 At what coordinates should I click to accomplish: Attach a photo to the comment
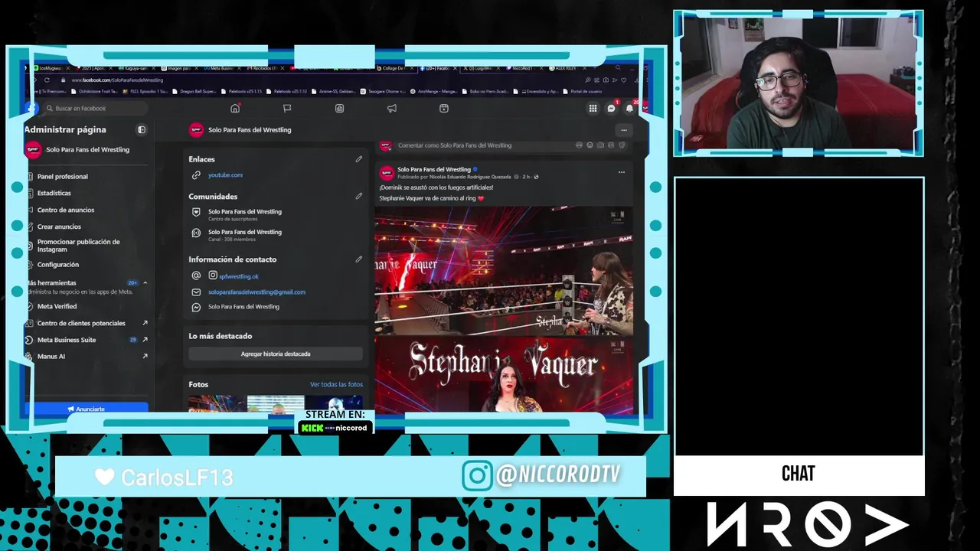pyautogui.click(x=600, y=145)
